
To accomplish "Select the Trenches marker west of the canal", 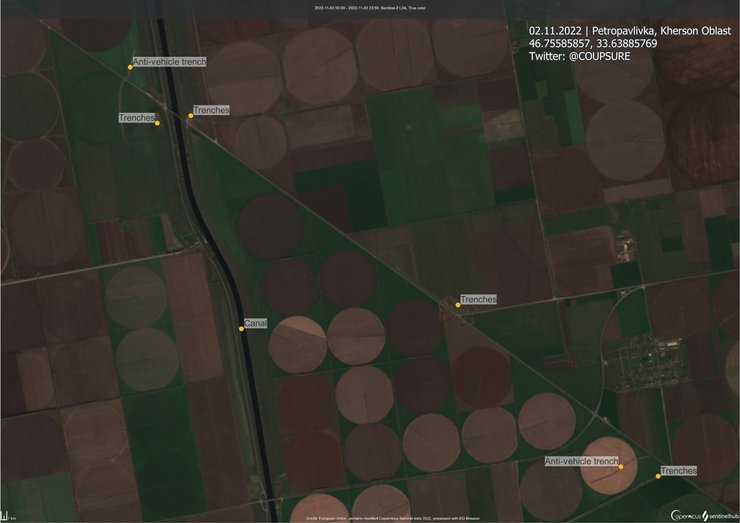I will (158, 123).
